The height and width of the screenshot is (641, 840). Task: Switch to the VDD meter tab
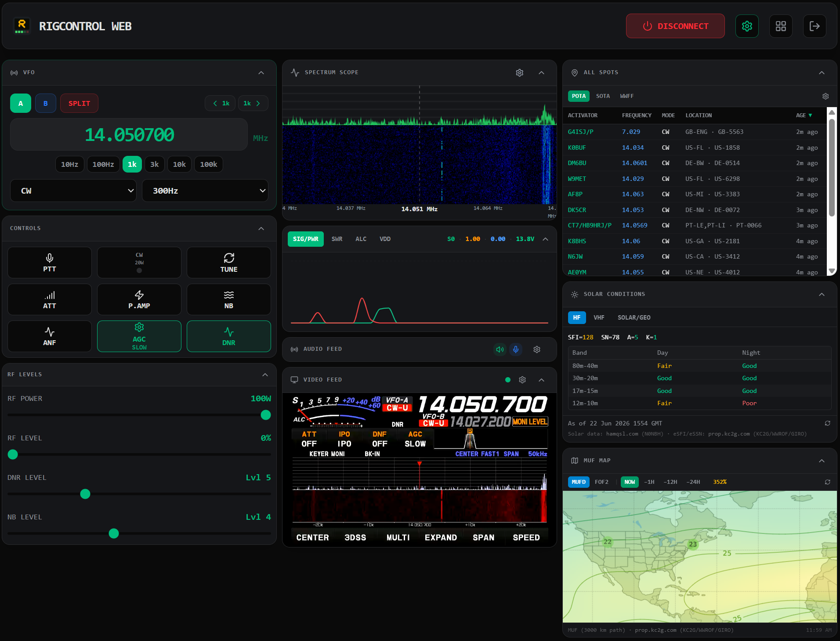[x=385, y=239]
